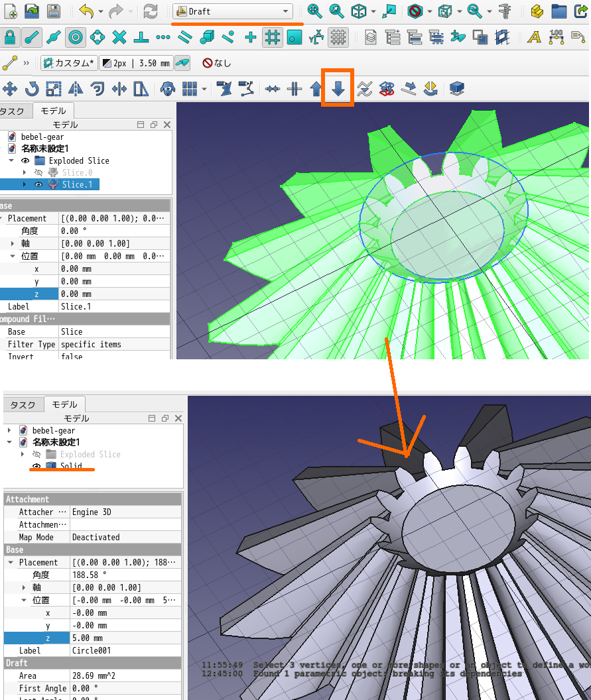Image resolution: width=591 pixels, height=700 pixels.
Task: Click the Save document icon
Action: coord(53,11)
